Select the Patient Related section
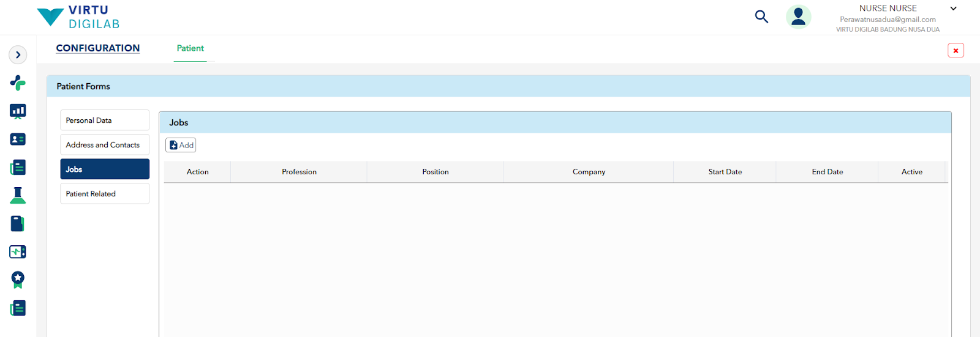 point(105,194)
